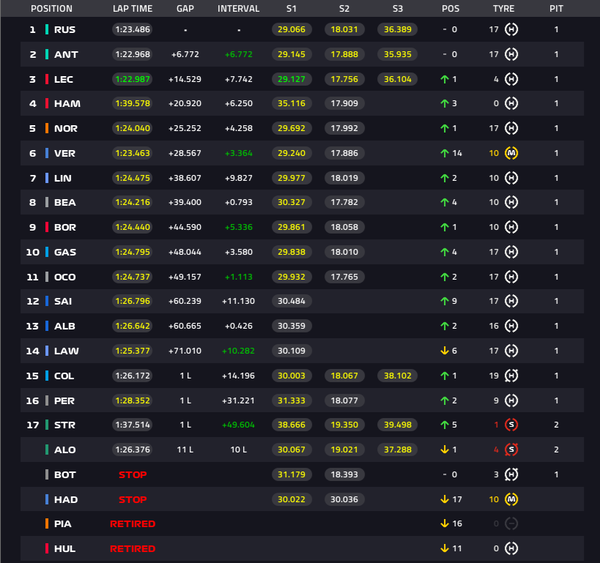
Task: Click the RETIRED status for PIA
Action: [x=132, y=524]
